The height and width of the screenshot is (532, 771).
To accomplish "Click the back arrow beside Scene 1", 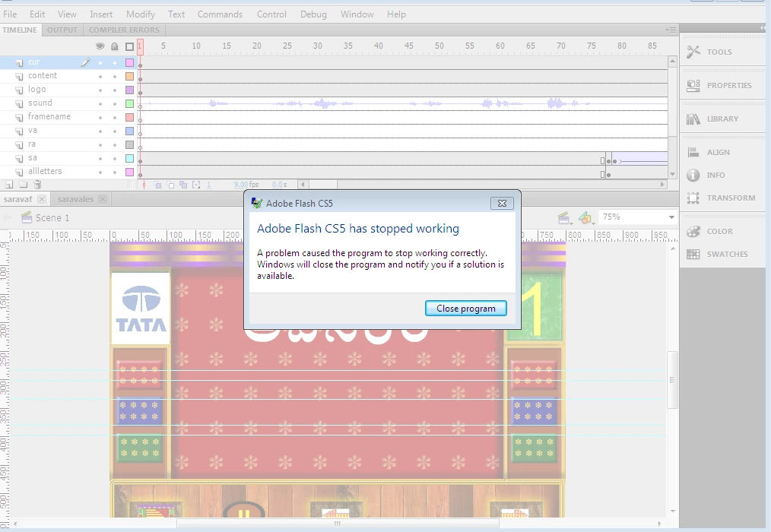I will 8,217.
